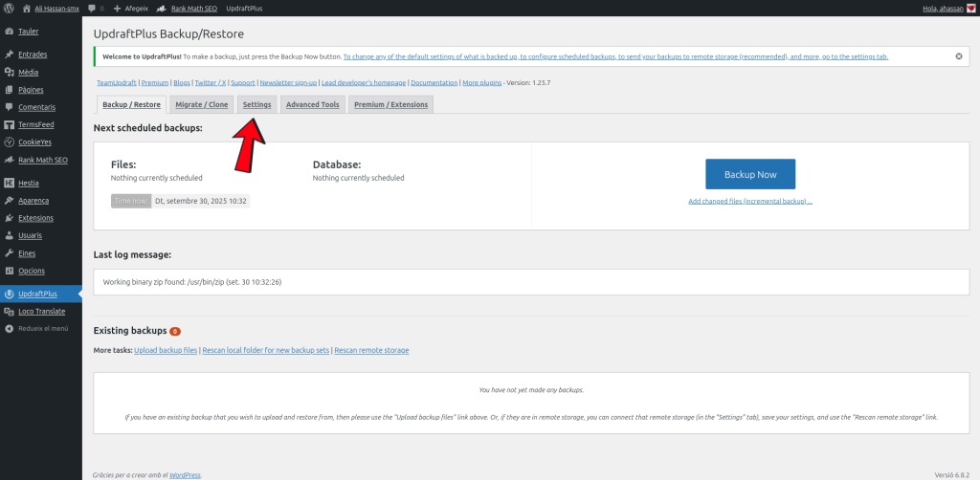Open the Advanced Tools tab

point(312,104)
